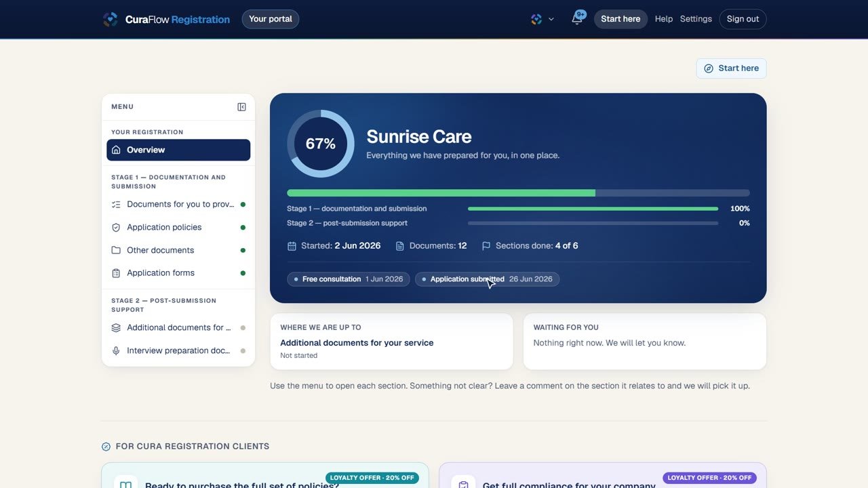Click the shield icon for Application policies

(x=116, y=227)
